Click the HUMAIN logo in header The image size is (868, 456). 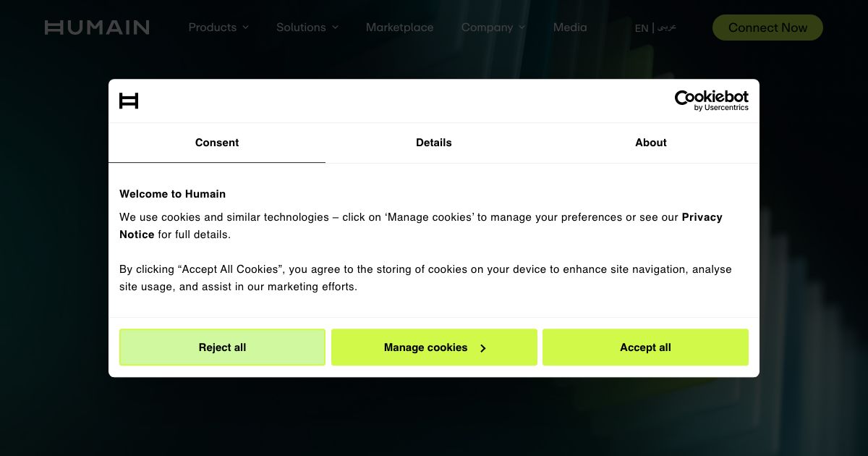(x=97, y=28)
